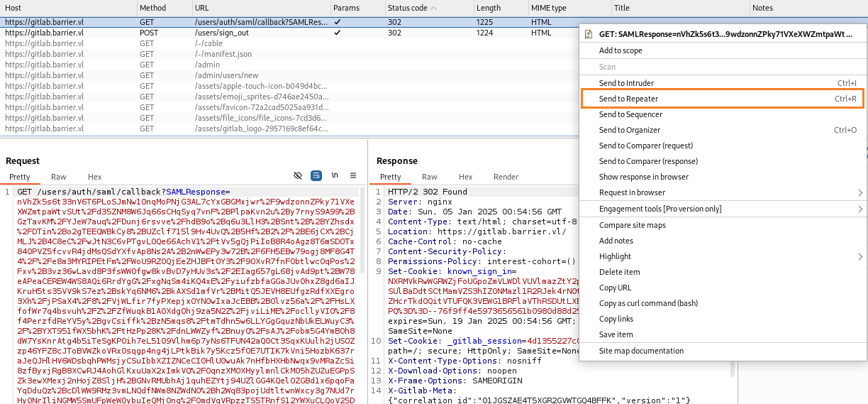Toggle the \n show newlines icon

pos(335,176)
